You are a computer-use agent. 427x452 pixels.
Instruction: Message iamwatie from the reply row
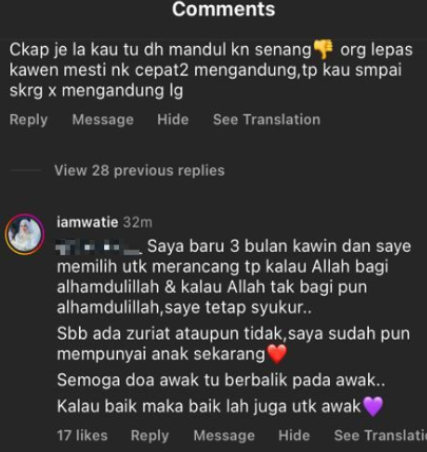[x=224, y=435]
